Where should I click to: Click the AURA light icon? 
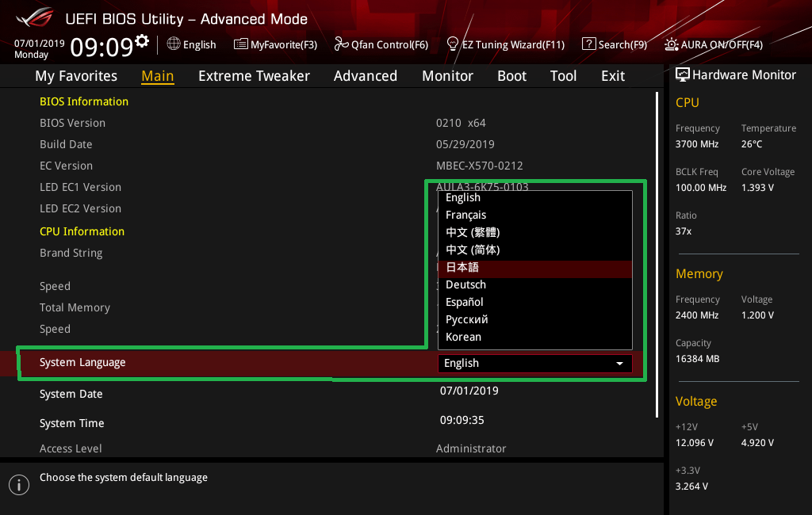pyautogui.click(x=671, y=44)
